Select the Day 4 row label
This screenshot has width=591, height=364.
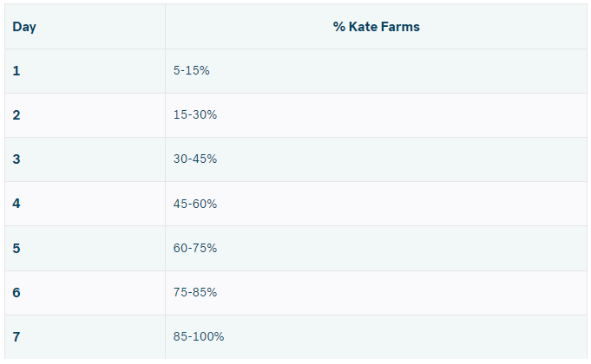(16, 204)
